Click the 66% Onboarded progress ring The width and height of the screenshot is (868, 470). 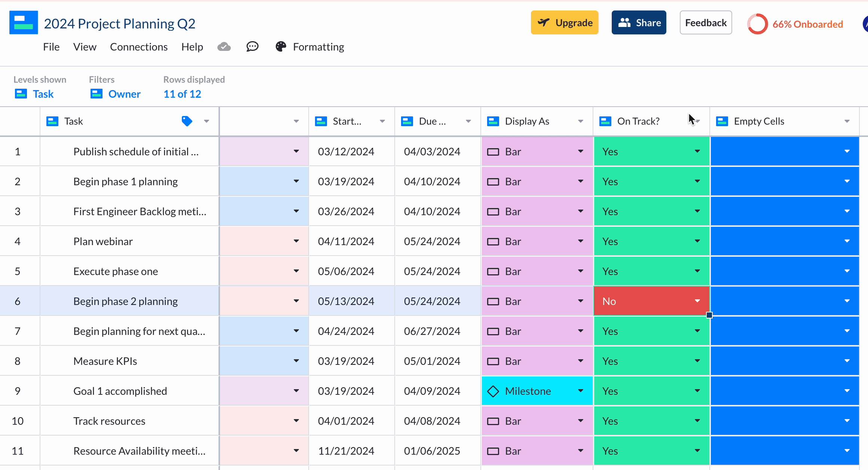(x=758, y=23)
